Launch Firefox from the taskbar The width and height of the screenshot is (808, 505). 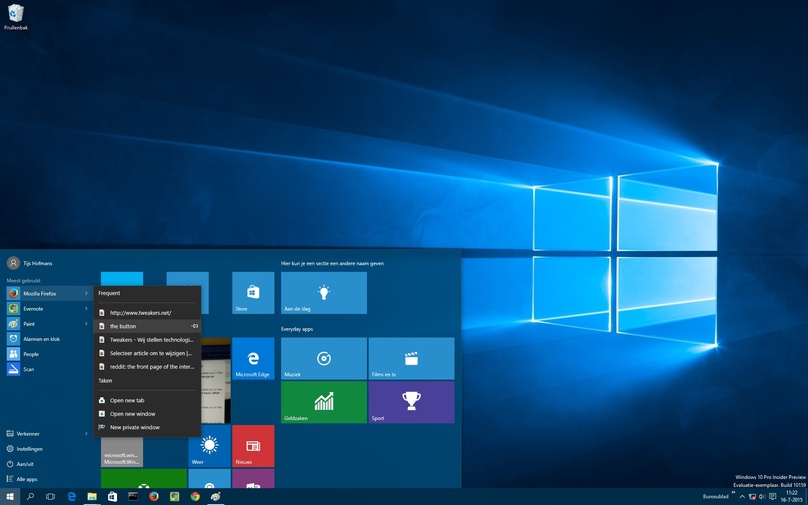[154, 497]
